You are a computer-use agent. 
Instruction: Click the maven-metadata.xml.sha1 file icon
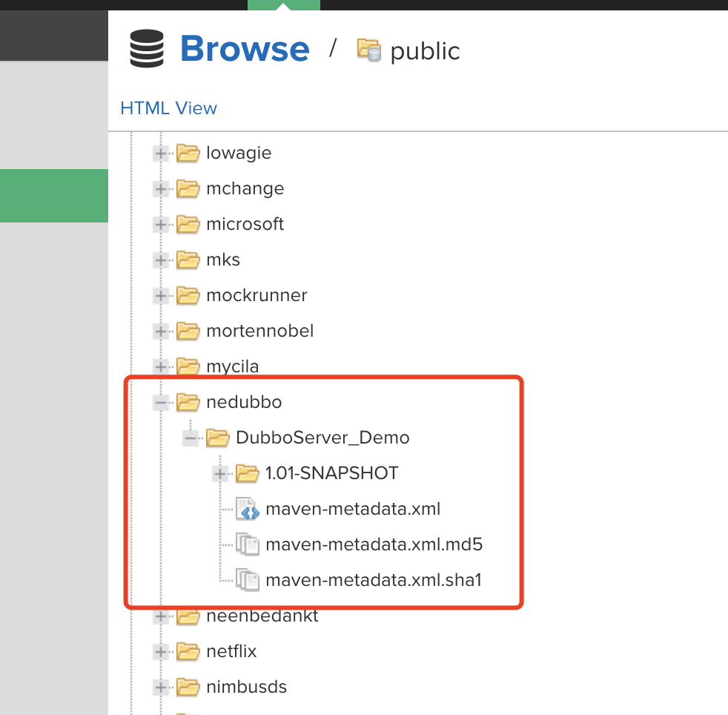(x=248, y=580)
